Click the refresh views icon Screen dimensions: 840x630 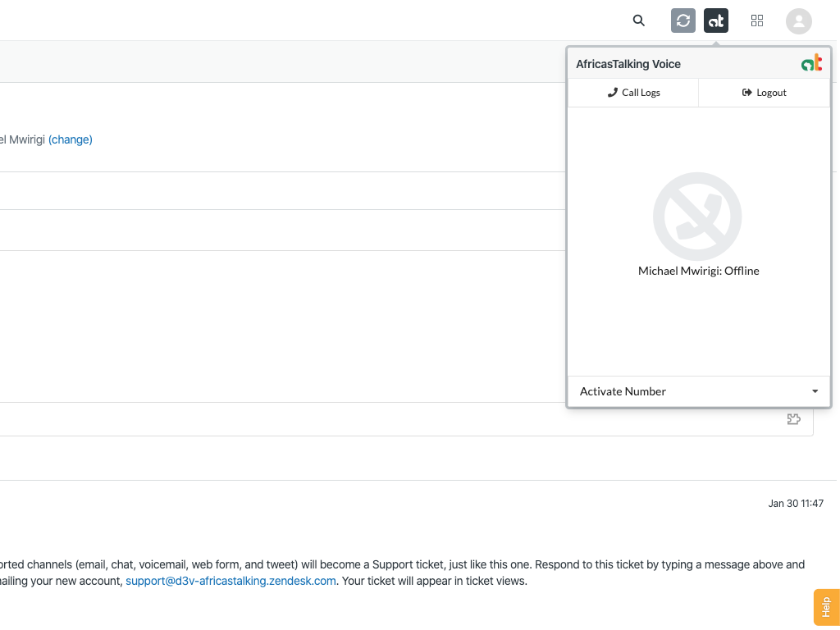(x=683, y=21)
